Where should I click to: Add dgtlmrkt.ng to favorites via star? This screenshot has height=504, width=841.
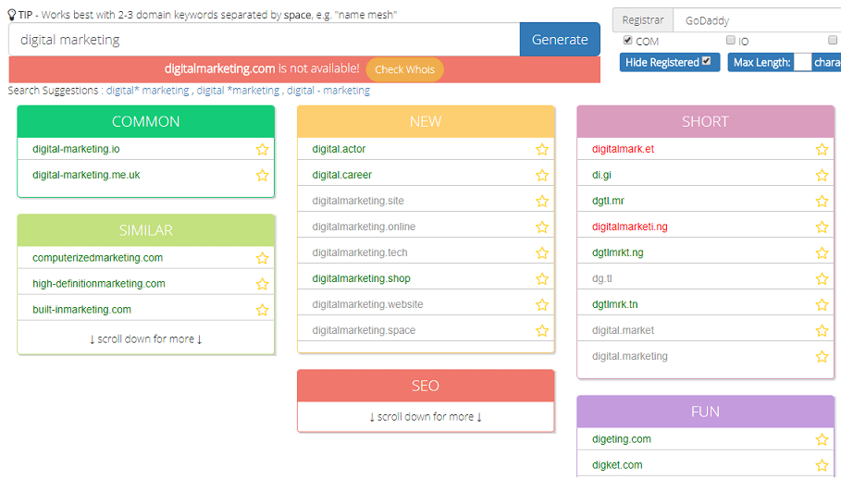[822, 253]
